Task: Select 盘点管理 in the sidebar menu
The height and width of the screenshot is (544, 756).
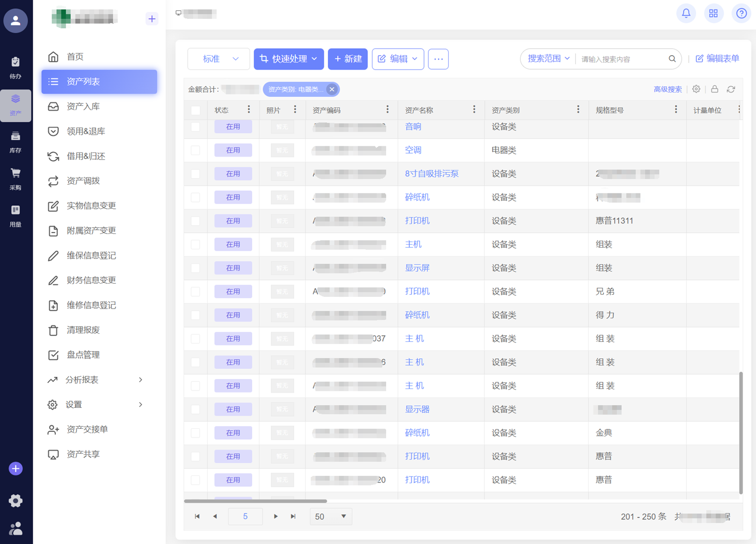Action: click(83, 355)
